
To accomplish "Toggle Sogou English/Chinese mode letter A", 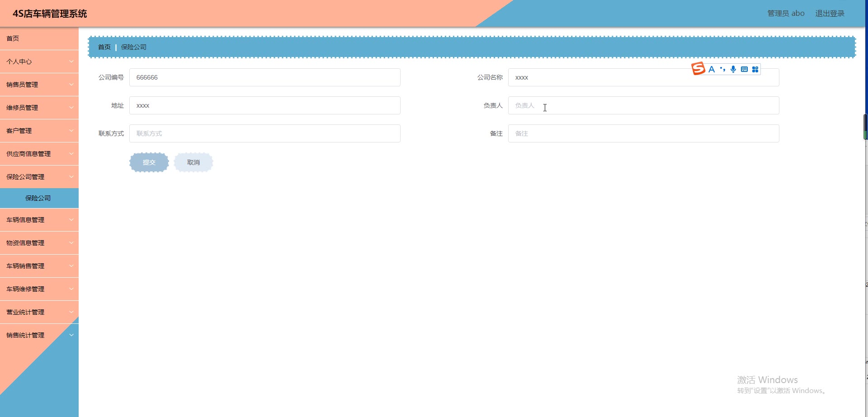I will tap(712, 69).
